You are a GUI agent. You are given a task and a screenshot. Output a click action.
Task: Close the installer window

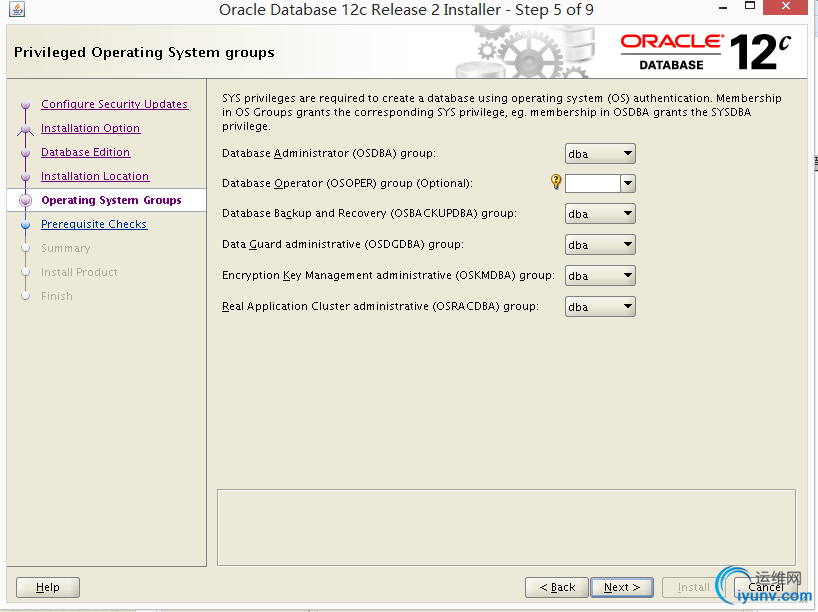click(x=786, y=6)
